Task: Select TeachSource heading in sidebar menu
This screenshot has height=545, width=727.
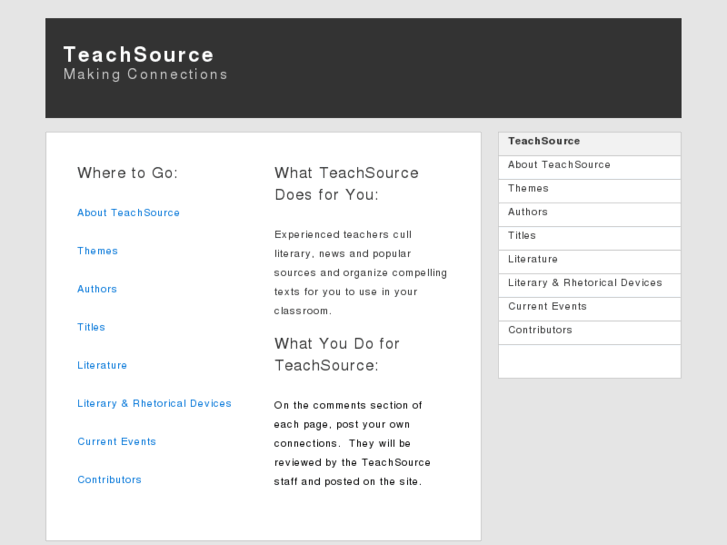Action: [x=590, y=144]
